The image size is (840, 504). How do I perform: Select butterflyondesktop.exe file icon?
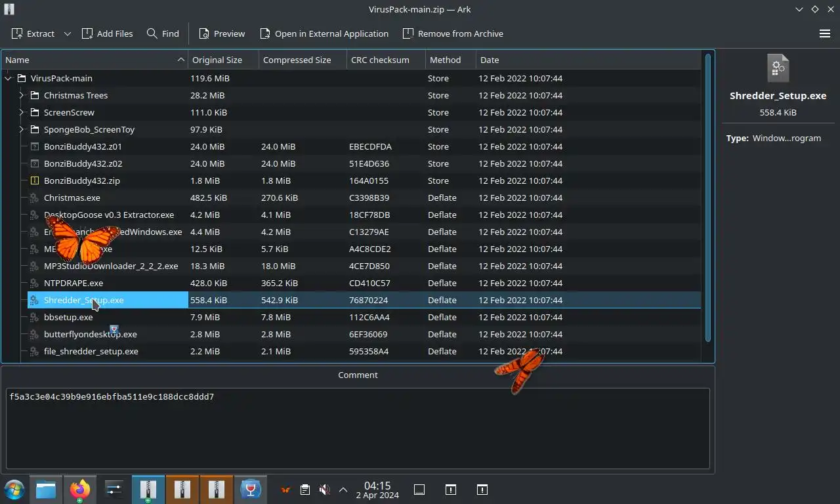pos(35,334)
